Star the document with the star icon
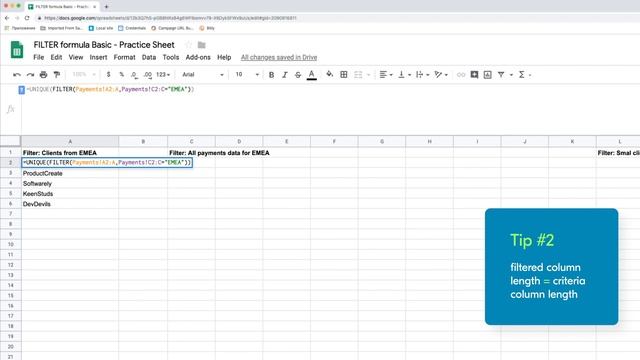Viewport: 640px width, 360px height. 189,45
